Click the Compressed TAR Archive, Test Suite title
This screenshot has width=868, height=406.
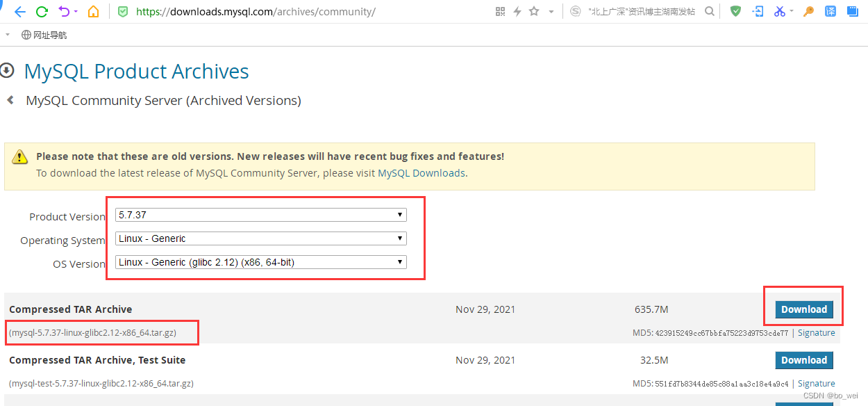click(97, 360)
